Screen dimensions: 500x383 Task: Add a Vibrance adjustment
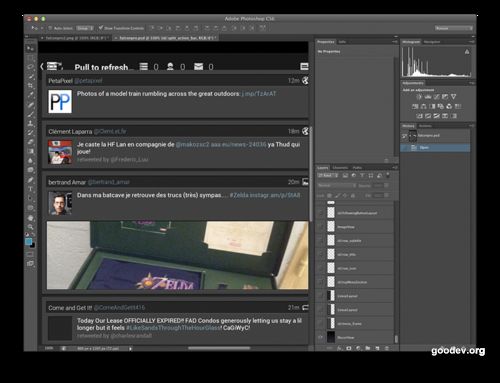(454, 97)
